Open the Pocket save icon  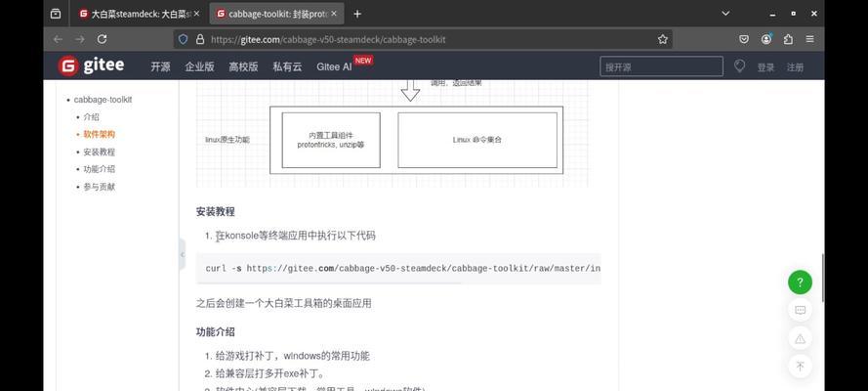click(x=745, y=39)
